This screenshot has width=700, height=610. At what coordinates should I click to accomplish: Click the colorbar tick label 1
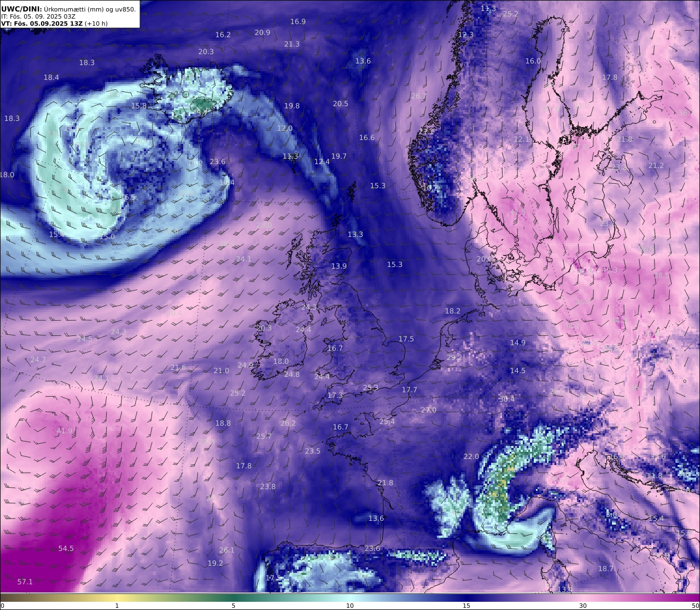(x=117, y=606)
